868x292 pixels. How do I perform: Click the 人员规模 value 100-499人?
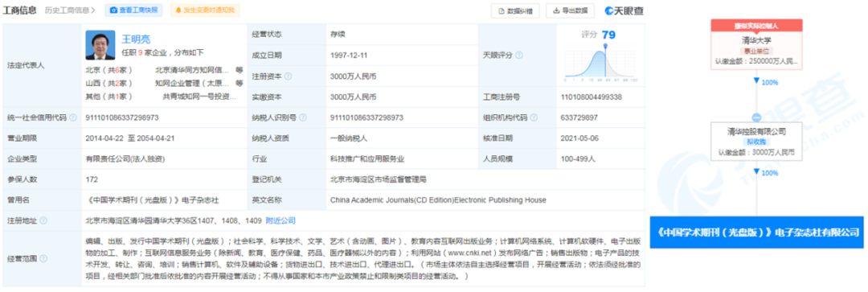tap(578, 159)
